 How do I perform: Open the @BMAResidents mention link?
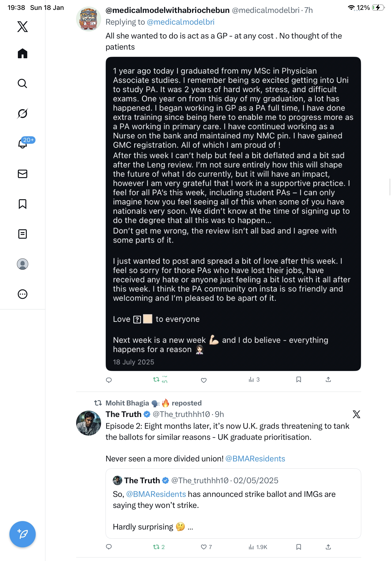pos(255,459)
